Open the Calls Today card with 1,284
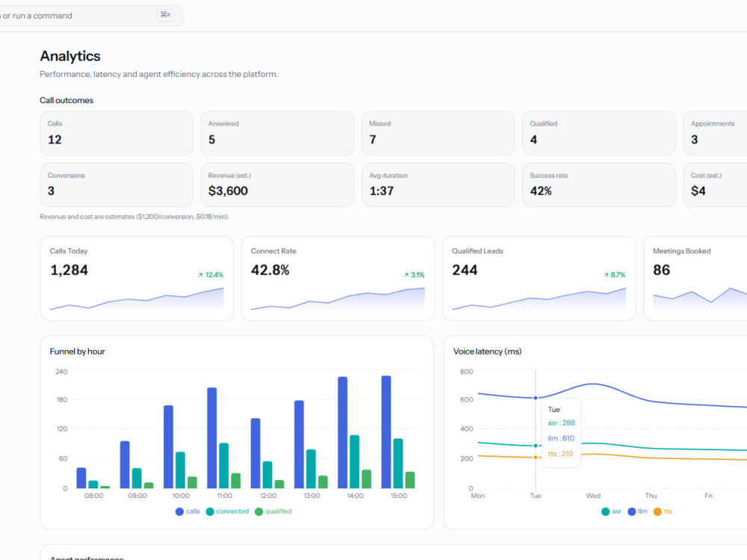Viewport: 747px width, 560px height. click(x=137, y=279)
